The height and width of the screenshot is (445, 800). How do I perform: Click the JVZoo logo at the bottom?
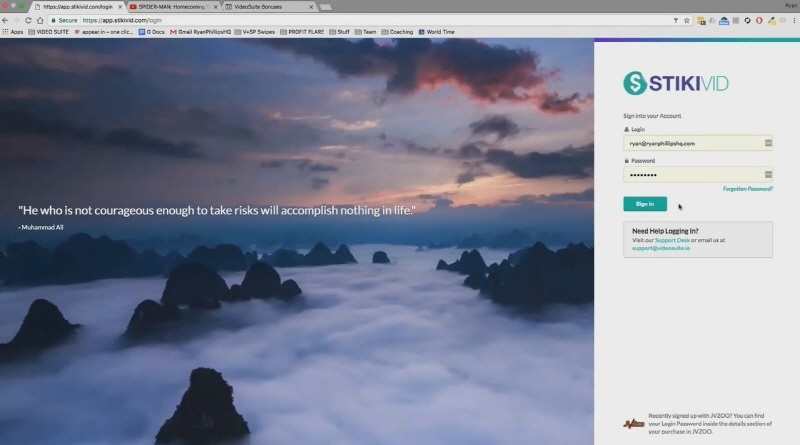click(634, 424)
